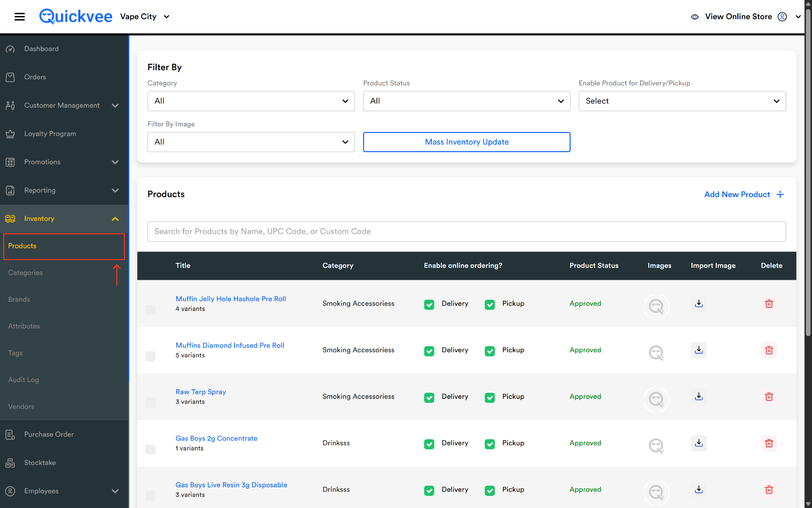Image resolution: width=812 pixels, height=508 pixels.
Task: Expand the Customer Management chevron
Action: pyautogui.click(x=115, y=106)
